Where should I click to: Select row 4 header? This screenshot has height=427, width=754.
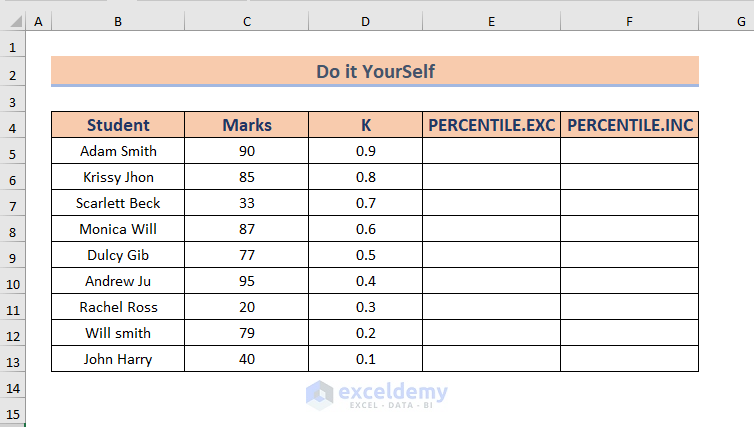pos(13,126)
